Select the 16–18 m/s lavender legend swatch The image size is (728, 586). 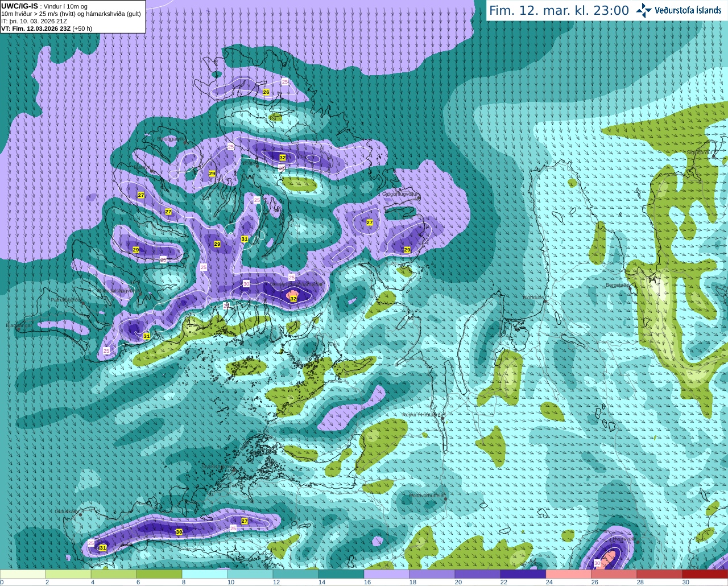click(387, 574)
